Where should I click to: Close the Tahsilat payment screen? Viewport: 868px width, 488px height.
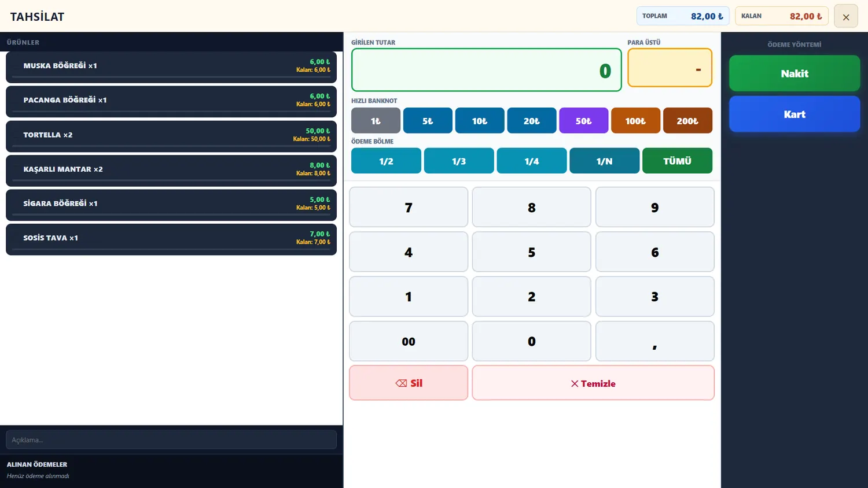tap(845, 16)
